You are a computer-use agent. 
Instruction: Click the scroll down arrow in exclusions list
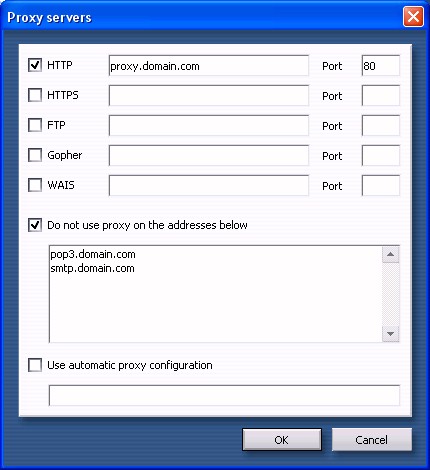tap(391, 334)
